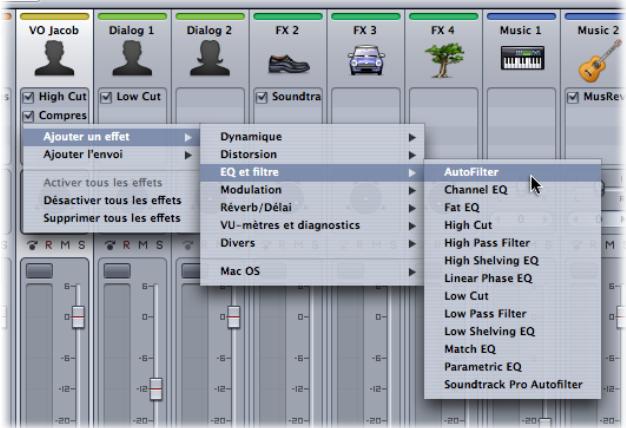Click the VO Jacob track name
Screen dimensions: 626x428
point(54,30)
